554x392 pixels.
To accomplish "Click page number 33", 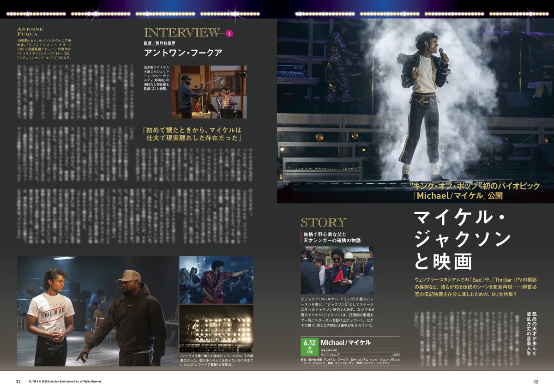I will coord(18,381).
